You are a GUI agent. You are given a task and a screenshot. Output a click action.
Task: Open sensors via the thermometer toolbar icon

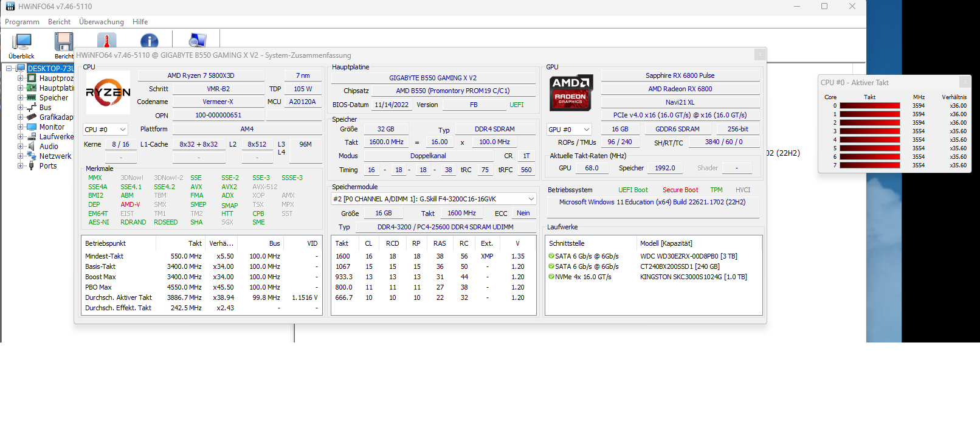106,41
